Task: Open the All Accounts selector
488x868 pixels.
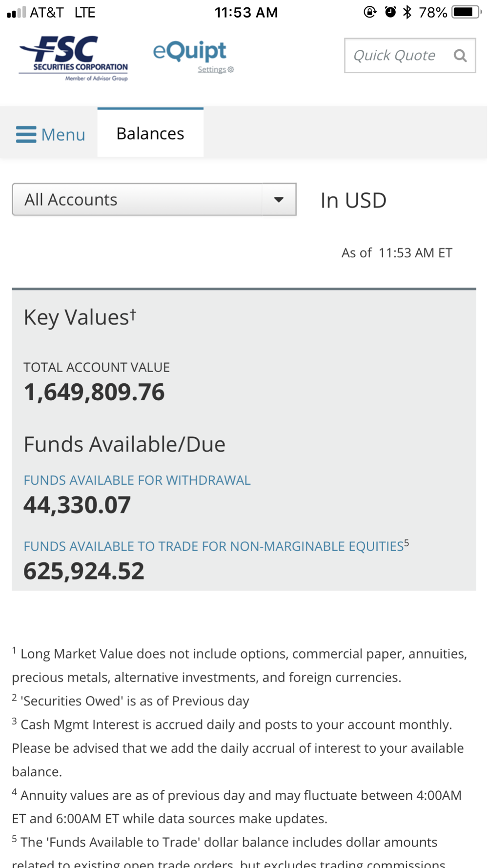Action: click(137, 200)
